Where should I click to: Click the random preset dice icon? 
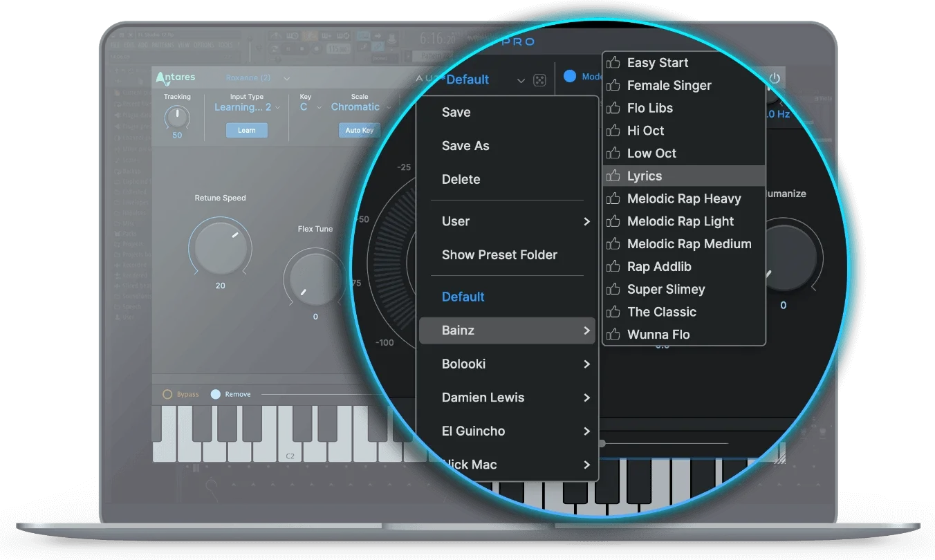pos(540,80)
